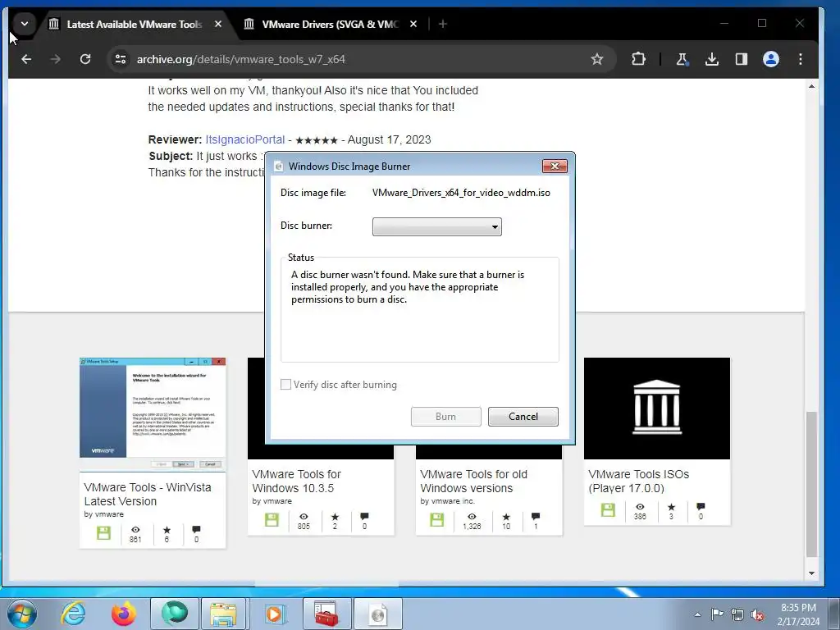This screenshot has height=630, width=840.
Task: Open the browser extensions puzzle icon
Action: click(x=638, y=59)
